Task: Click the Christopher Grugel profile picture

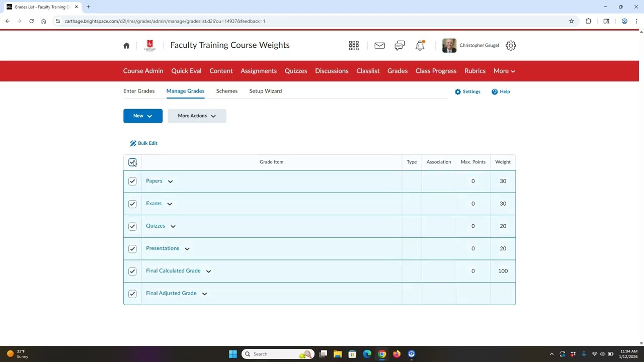Action: coord(449,45)
